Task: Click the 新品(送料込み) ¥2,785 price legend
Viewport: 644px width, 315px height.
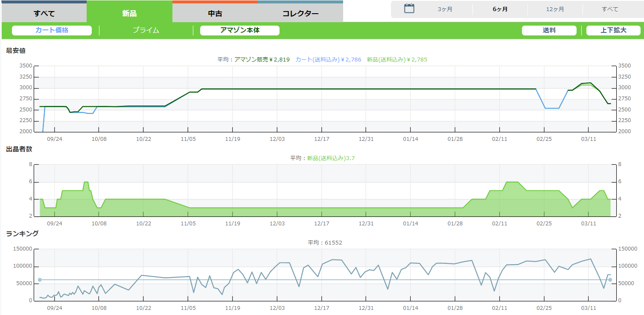Action: 396,60
